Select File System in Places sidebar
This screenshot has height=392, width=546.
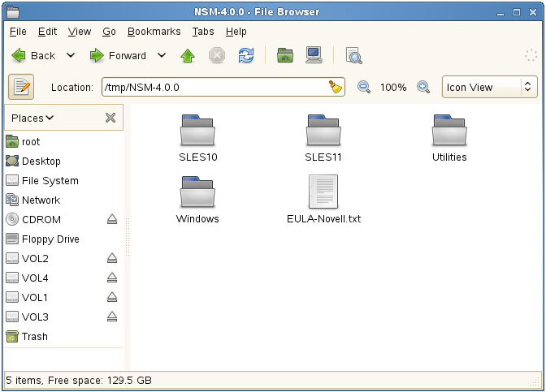(x=63, y=180)
